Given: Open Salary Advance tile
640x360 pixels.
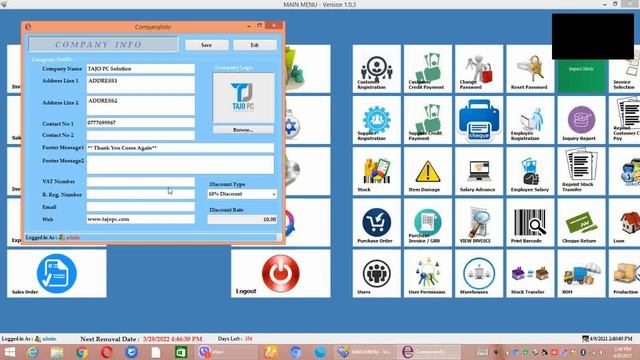Looking at the screenshot, I should (x=479, y=171).
